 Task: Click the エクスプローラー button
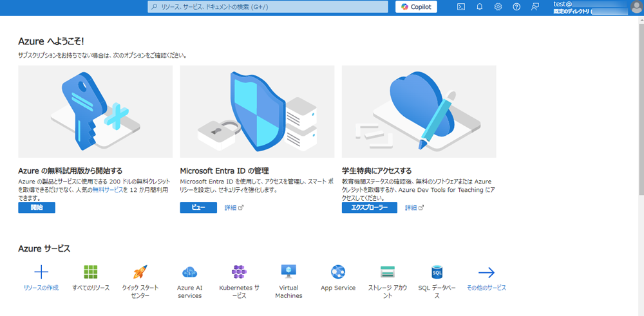[x=369, y=208]
